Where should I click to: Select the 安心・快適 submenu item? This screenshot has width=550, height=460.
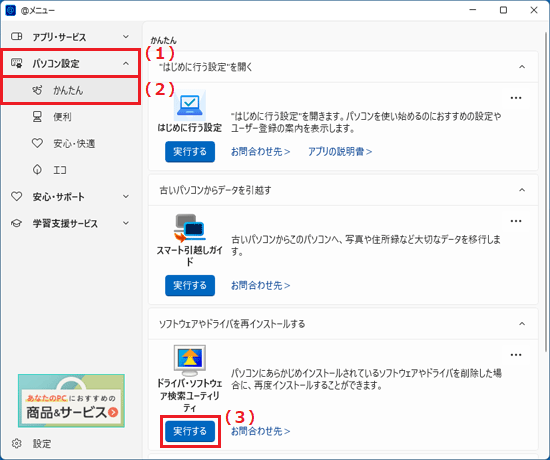pos(70,143)
